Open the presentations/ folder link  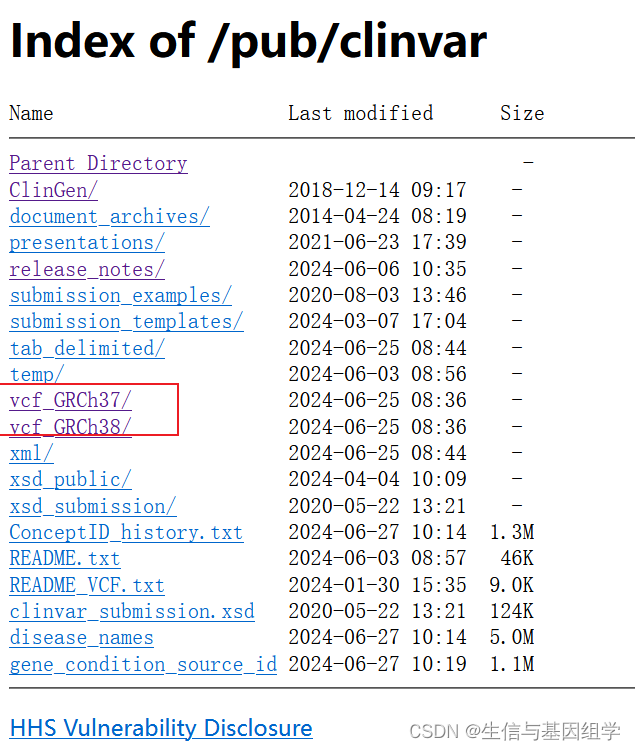(87, 243)
